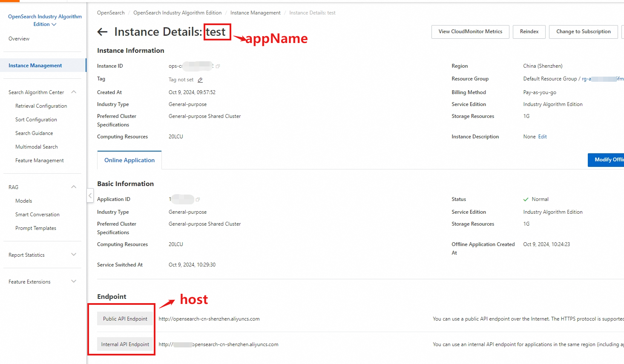Collapse the left sidebar with the handle

click(90, 195)
